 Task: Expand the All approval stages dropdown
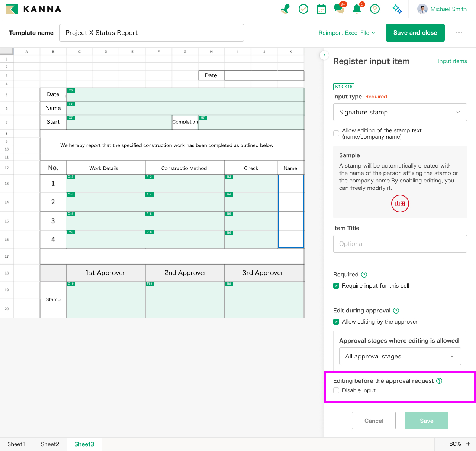pos(400,356)
